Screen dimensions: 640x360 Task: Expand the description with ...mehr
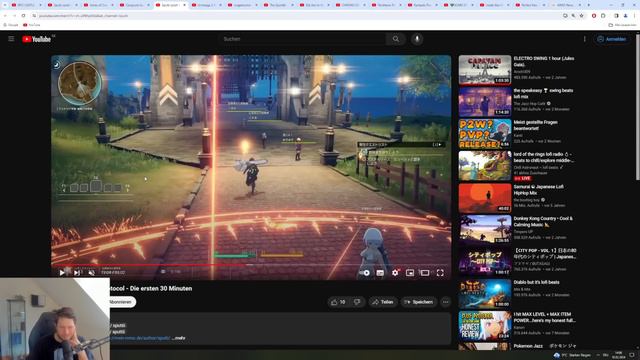click(178, 338)
